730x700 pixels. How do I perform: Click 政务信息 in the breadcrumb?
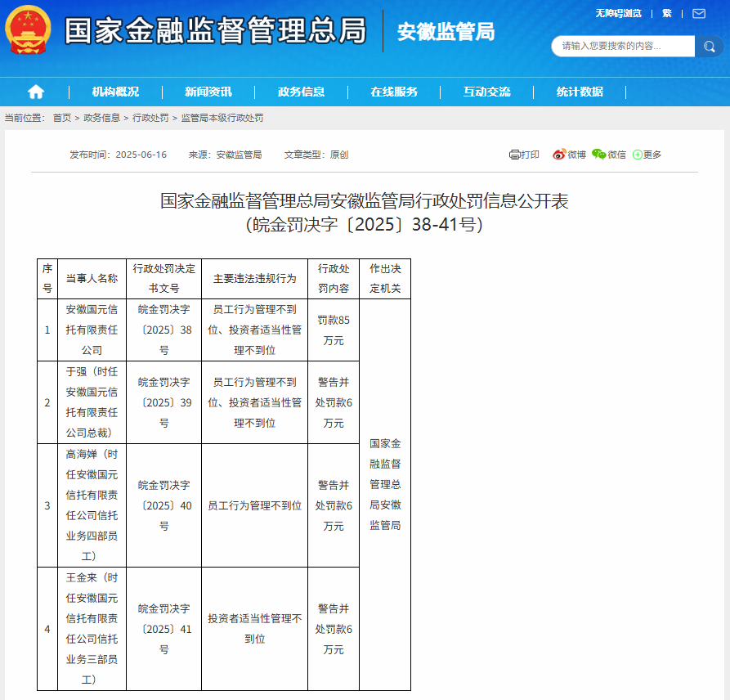click(x=101, y=118)
